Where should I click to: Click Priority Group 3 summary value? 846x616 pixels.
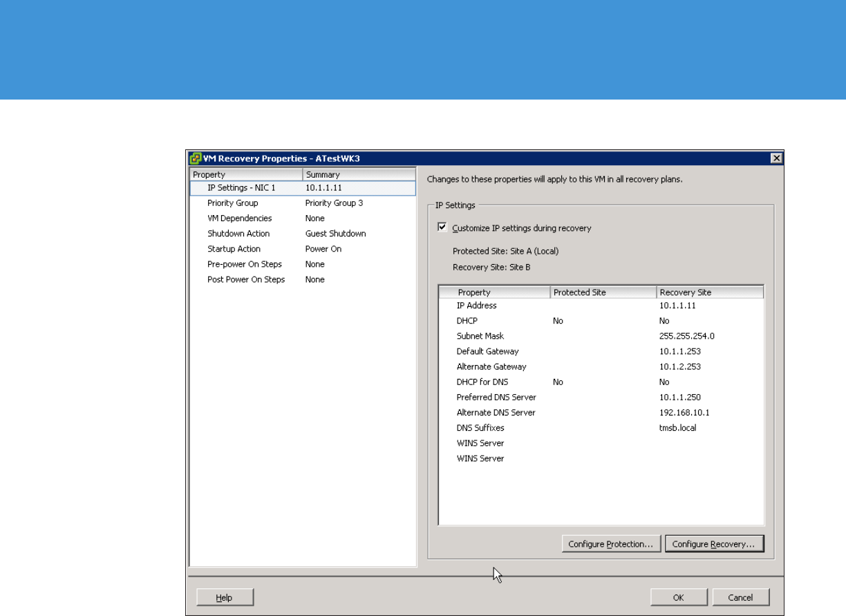click(334, 203)
